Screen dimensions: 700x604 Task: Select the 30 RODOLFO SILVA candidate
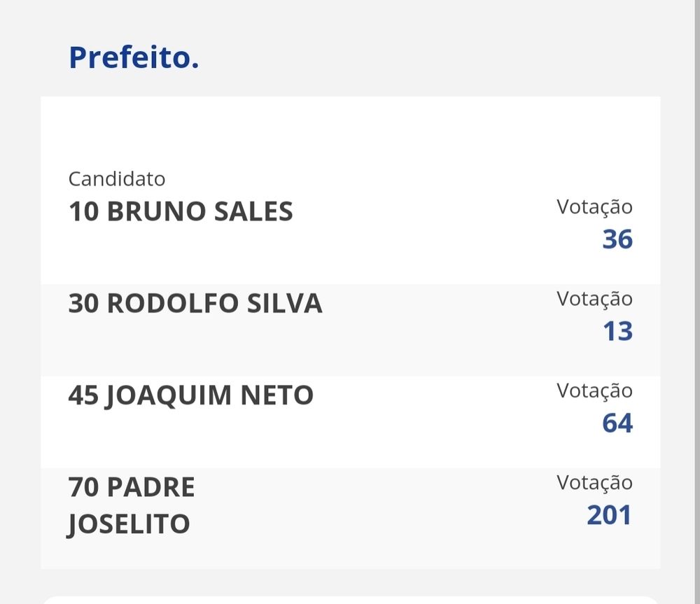click(x=195, y=303)
